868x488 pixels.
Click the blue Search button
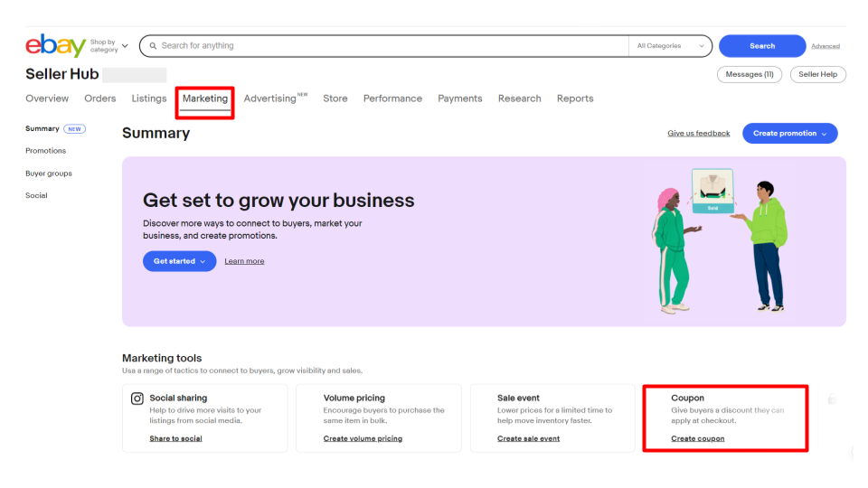point(761,46)
